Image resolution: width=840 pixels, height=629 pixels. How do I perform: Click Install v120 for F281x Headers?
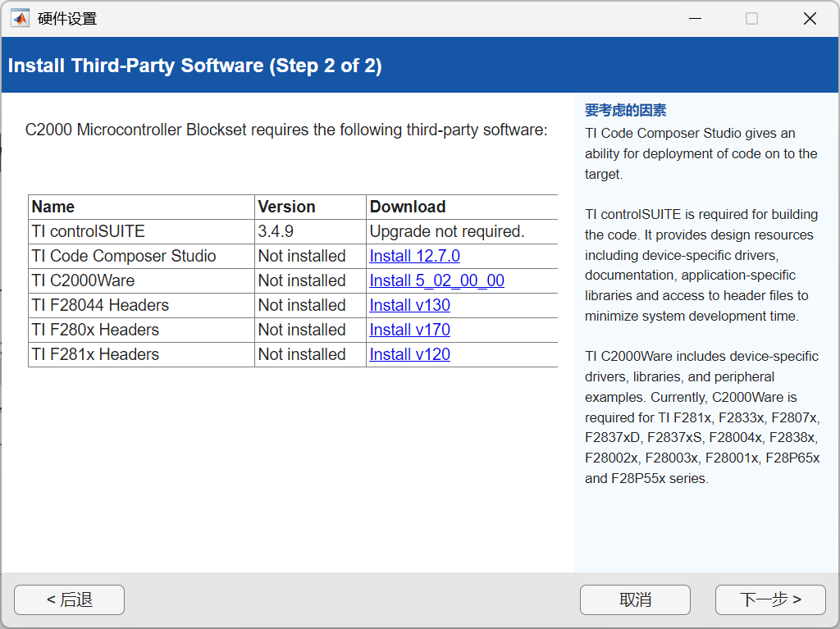[x=410, y=354]
